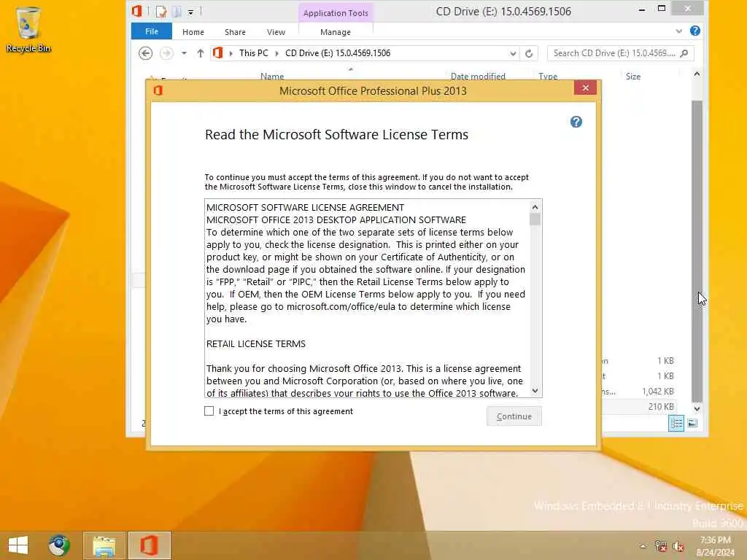Switch to Details view icon in Explorer
The width and height of the screenshot is (747, 560).
point(676,423)
